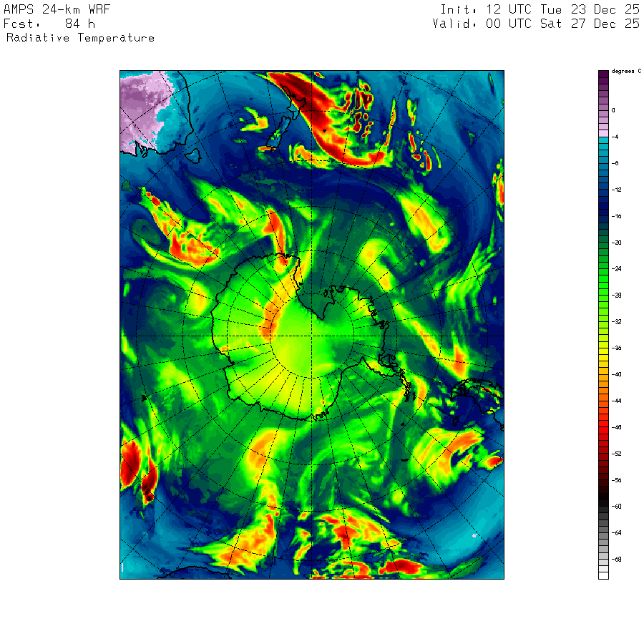The height and width of the screenshot is (644, 644).
Task: Click the -56 colorbar label
Action: click(x=616, y=480)
